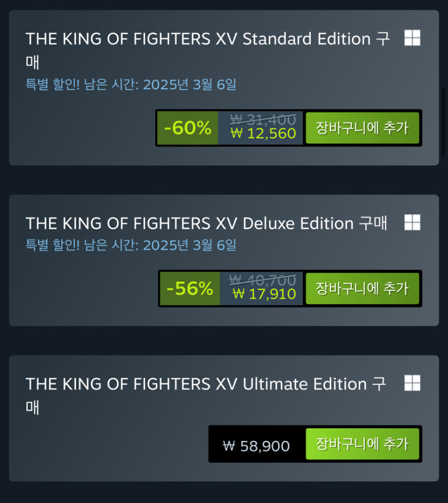Image resolution: width=448 pixels, height=503 pixels.
Task: Open THE KING OF FIGHTERS XV Ultimate Edition title
Action: (196, 384)
